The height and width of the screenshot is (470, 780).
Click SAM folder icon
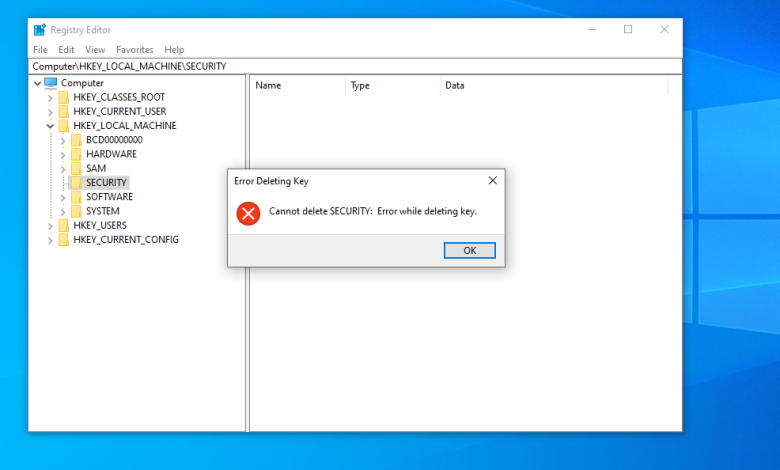pyautogui.click(x=76, y=168)
